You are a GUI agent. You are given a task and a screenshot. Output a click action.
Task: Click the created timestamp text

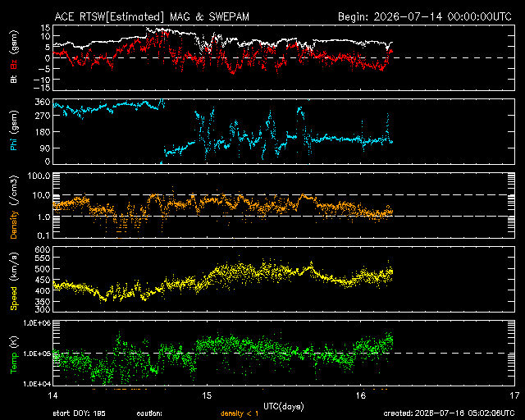pos(449,413)
